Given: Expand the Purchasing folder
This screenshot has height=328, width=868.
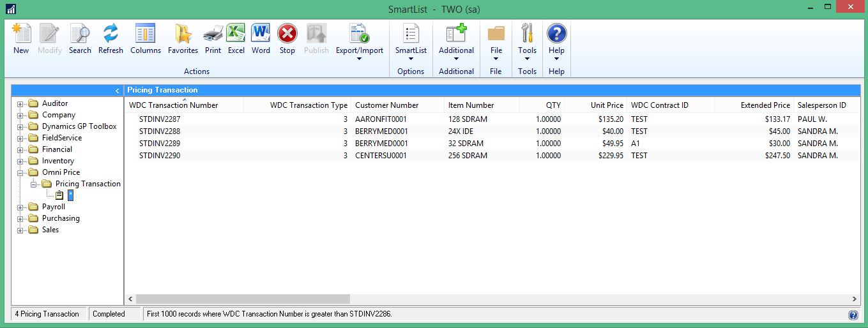Looking at the screenshot, I should (20, 218).
